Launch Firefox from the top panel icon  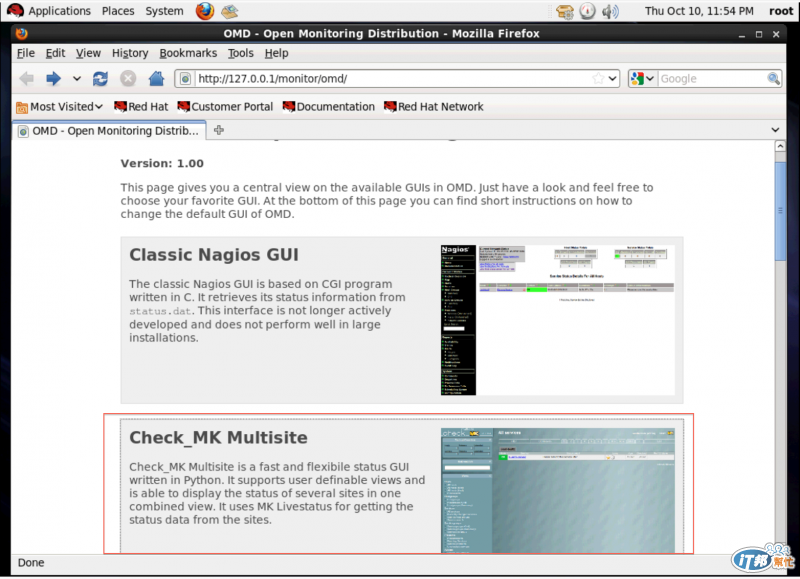(205, 11)
